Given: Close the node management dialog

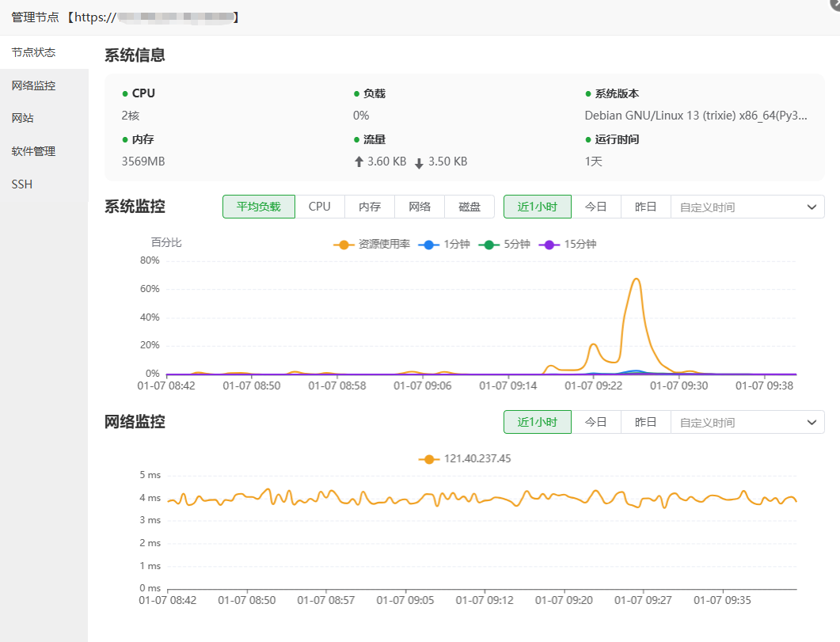Looking at the screenshot, I should point(835,3).
